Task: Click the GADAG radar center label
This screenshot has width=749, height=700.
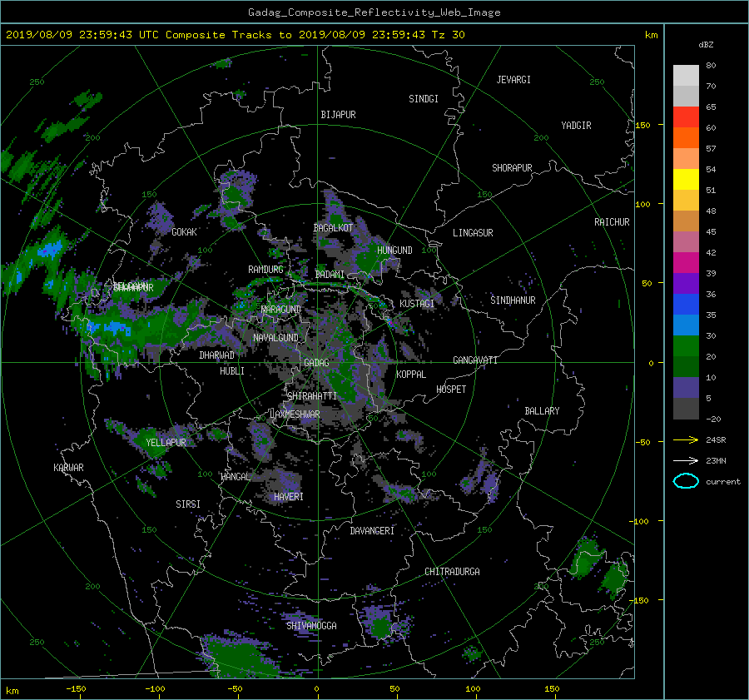Action: pyautogui.click(x=316, y=363)
